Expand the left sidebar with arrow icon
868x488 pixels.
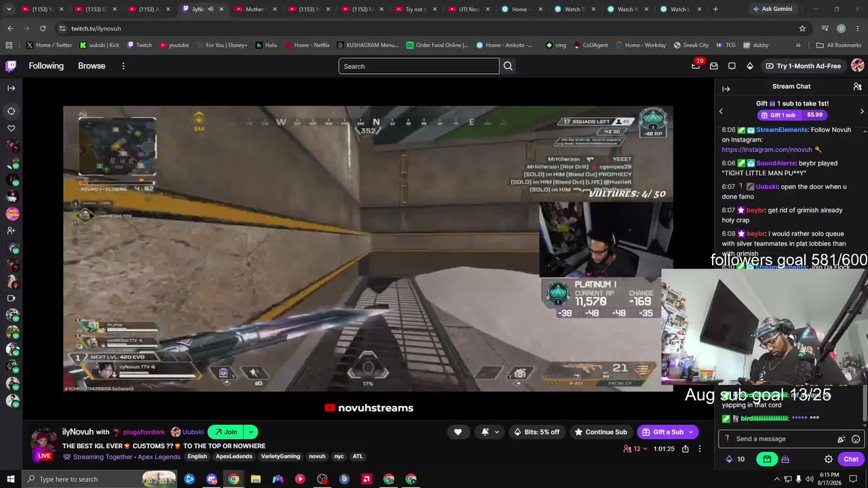pyautogui.click(x=12, y=88)
